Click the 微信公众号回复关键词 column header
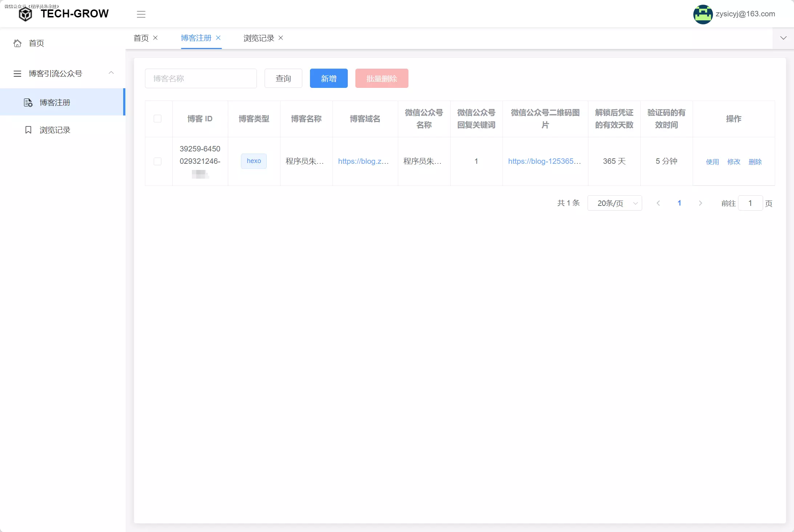The width and height of the screenshot is (794, 532). tap(476, 119)
